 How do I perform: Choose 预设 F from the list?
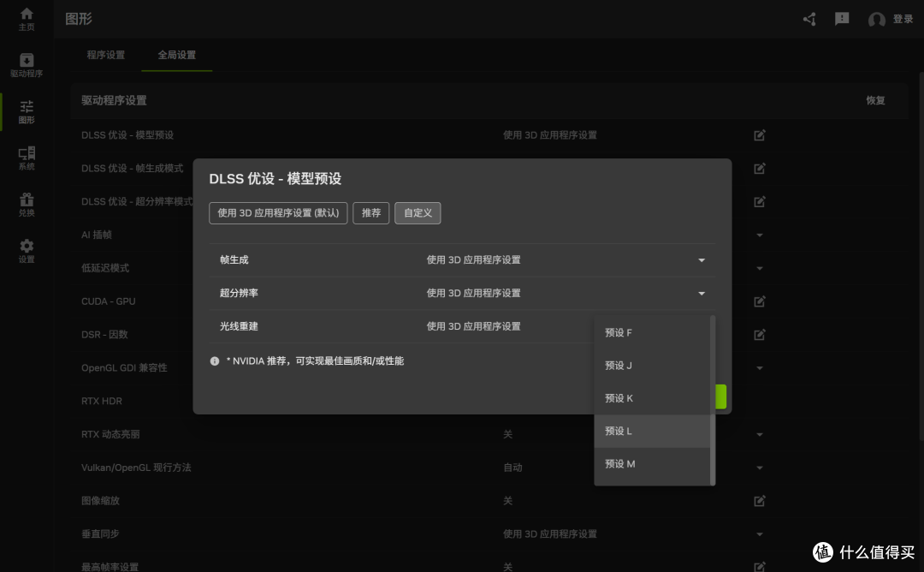[x=652, y=332]
